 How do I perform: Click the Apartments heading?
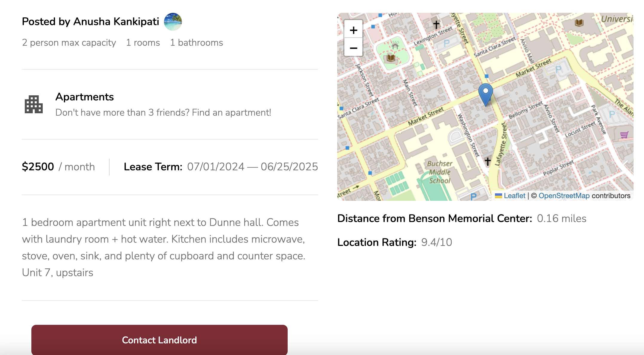[85, 97]
